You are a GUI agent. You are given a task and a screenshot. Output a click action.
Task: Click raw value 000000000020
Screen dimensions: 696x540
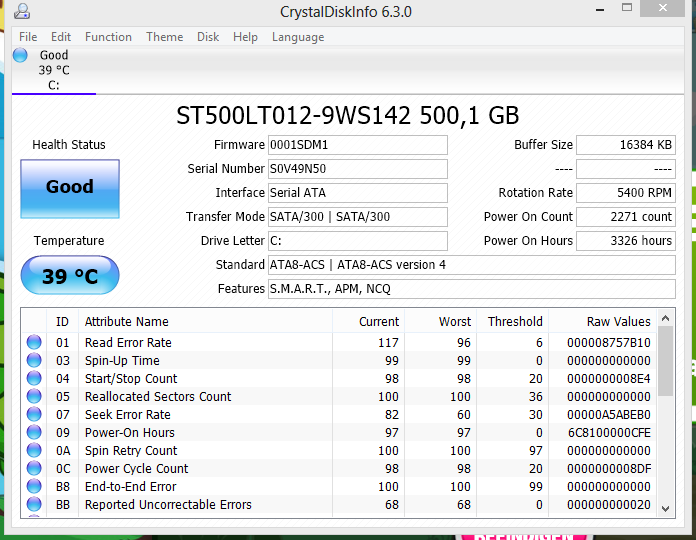(x=609, y=505)
